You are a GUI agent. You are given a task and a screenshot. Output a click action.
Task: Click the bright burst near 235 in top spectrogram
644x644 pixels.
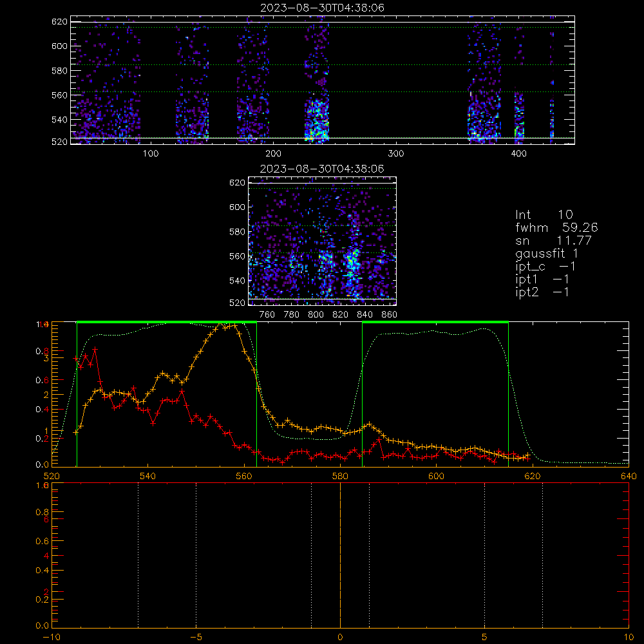317,119
